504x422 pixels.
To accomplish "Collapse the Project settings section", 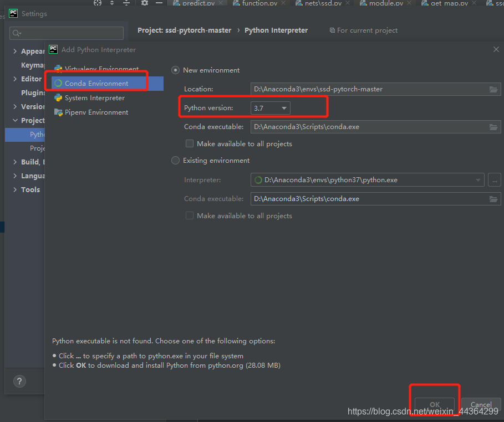I will [x=15, y=120].
